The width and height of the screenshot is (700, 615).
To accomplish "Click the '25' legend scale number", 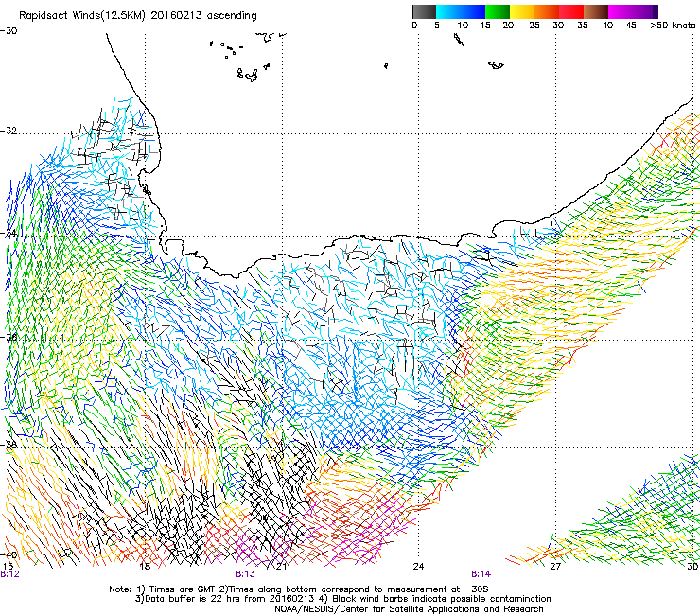I will click(x=534, y=26).
